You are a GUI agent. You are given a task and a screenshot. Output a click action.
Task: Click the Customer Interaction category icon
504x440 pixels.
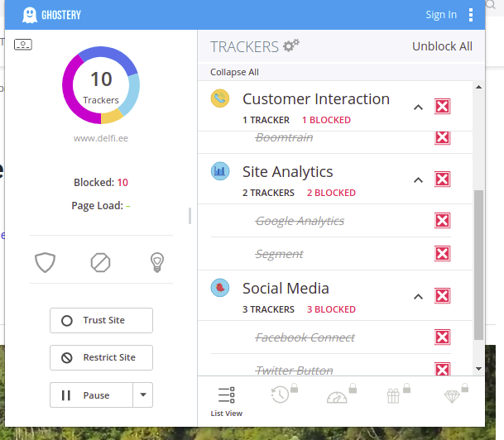[220, 98]
